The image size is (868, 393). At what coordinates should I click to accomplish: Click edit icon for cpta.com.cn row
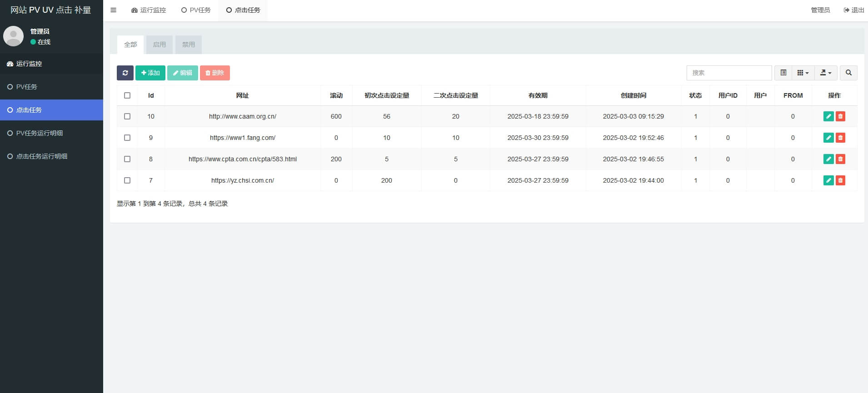point(828,159)
